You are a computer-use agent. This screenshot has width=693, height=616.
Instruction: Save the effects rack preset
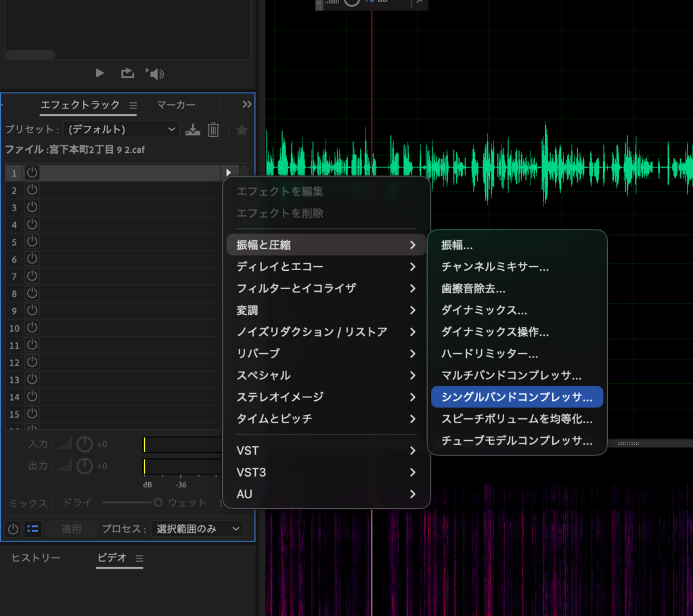point(193,130)
